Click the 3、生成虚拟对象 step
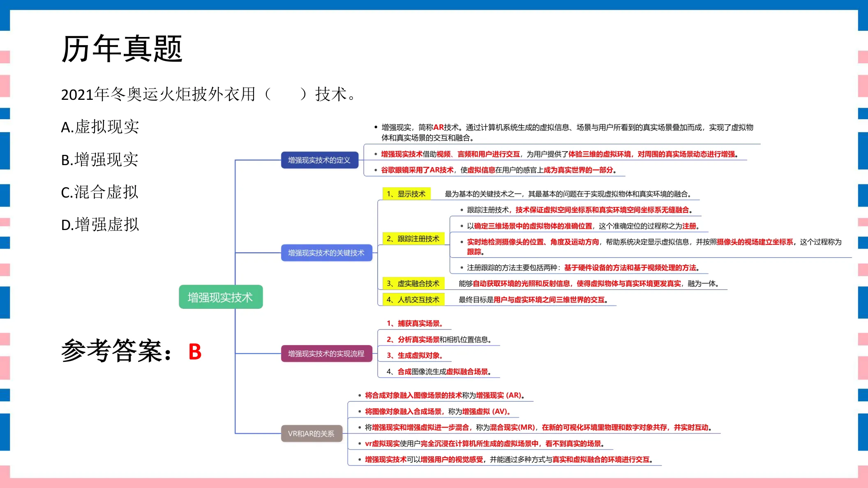Viewport: 868px width, 488px height. tap(415, 356)
